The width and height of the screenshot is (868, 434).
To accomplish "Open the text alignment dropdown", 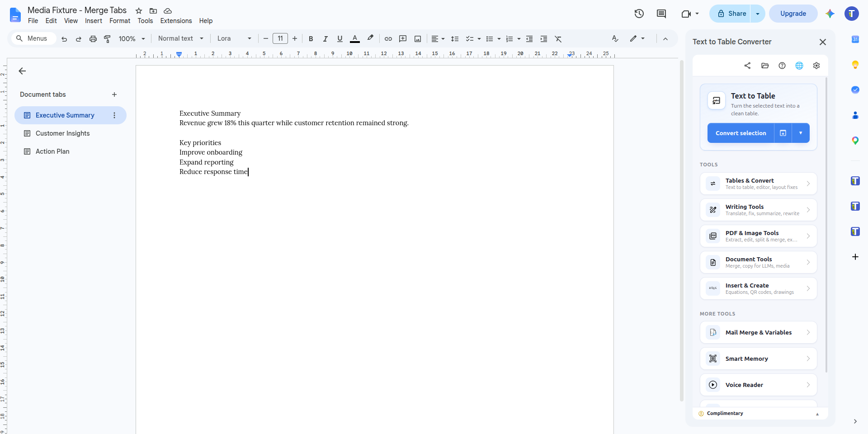I will 438,39.
